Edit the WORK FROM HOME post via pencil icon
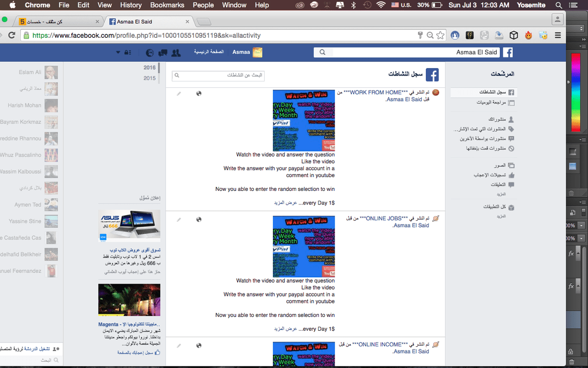 coord(179,93)
